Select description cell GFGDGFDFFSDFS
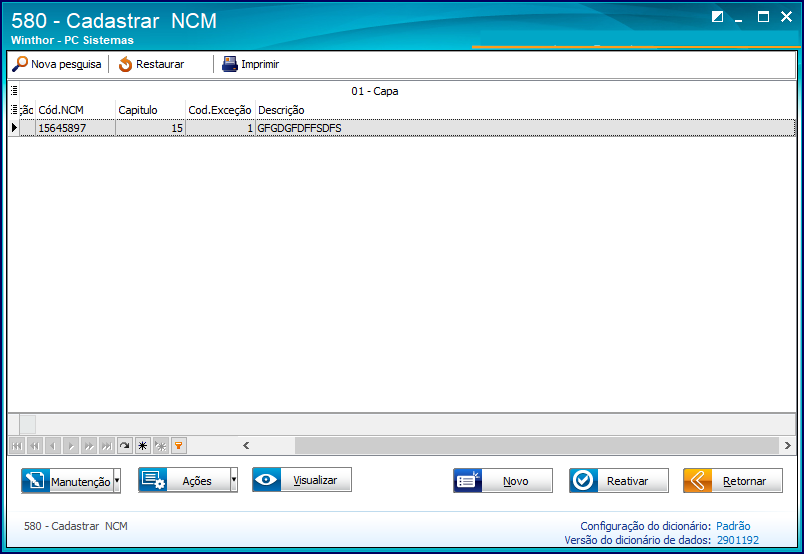This screenshot has width=804, height=554. (x=525, y=128)
